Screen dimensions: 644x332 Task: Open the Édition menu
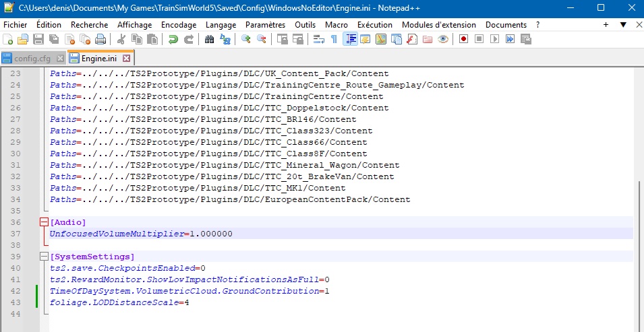(x=49, y=25)
